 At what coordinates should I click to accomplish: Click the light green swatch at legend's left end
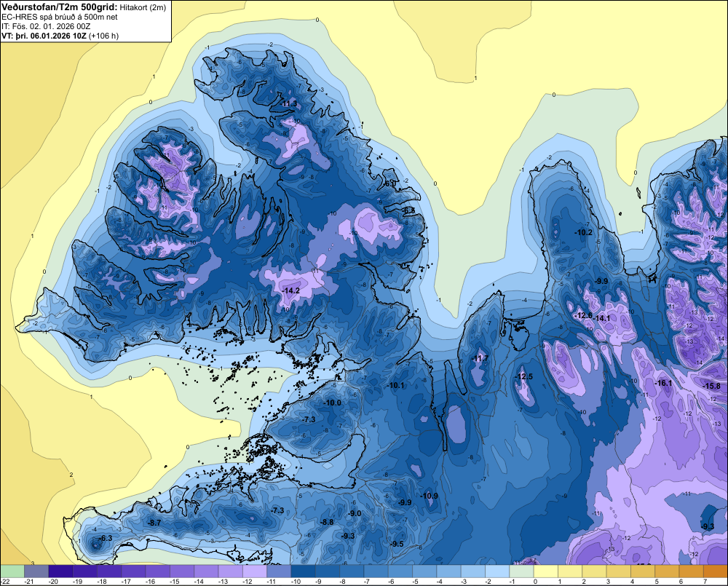[x=12, y=571]
